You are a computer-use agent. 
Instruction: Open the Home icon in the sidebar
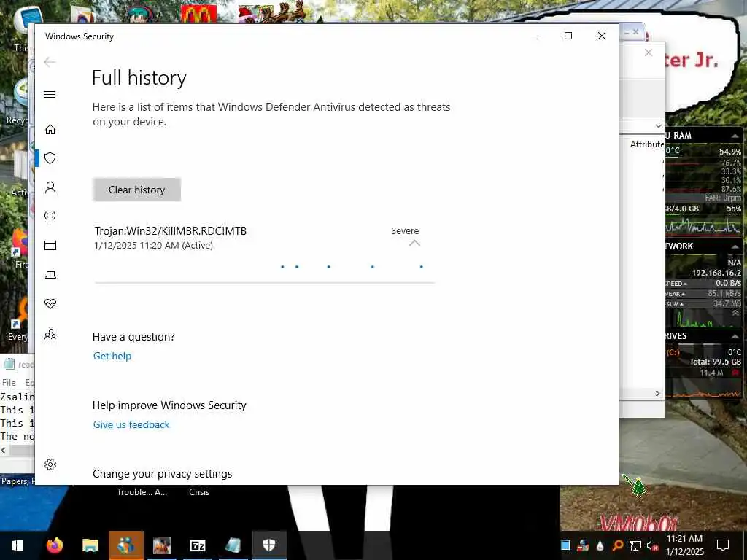point(50,130)
